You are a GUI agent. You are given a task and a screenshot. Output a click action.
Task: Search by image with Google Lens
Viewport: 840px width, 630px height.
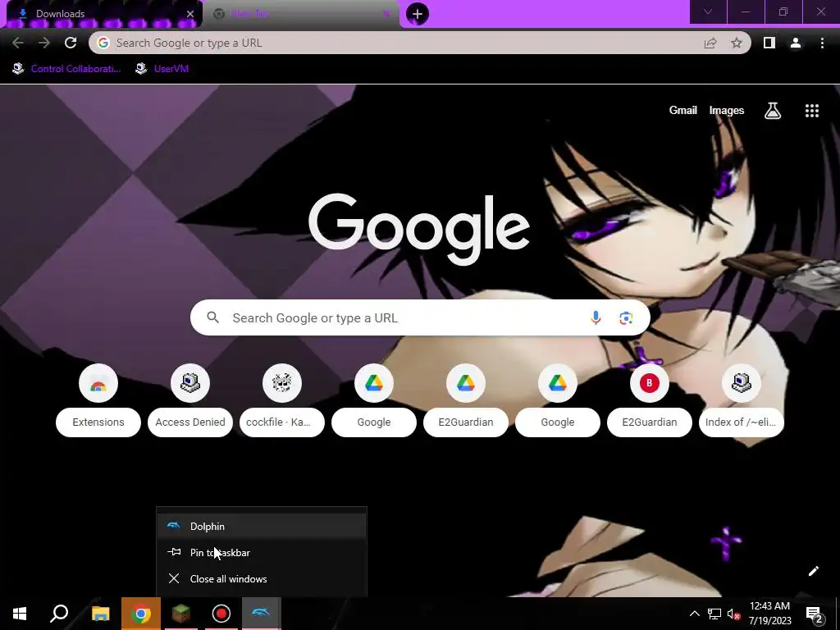click(x=626, y=317)
